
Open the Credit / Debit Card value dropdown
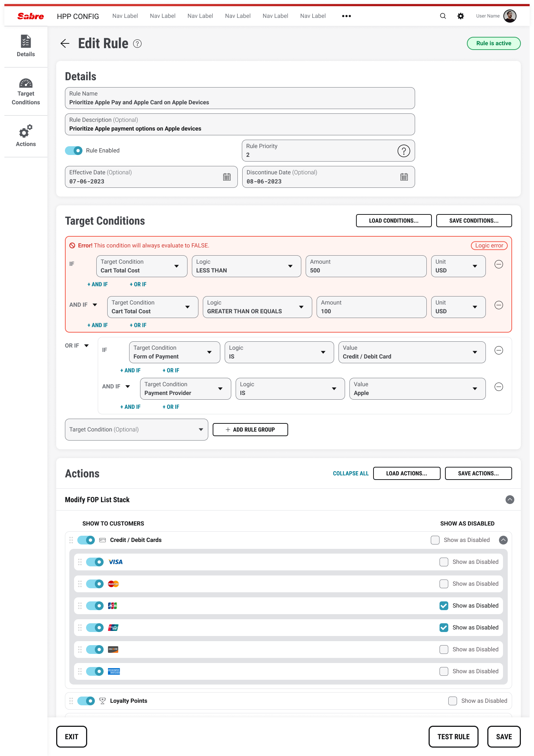[x=412, y=352]
